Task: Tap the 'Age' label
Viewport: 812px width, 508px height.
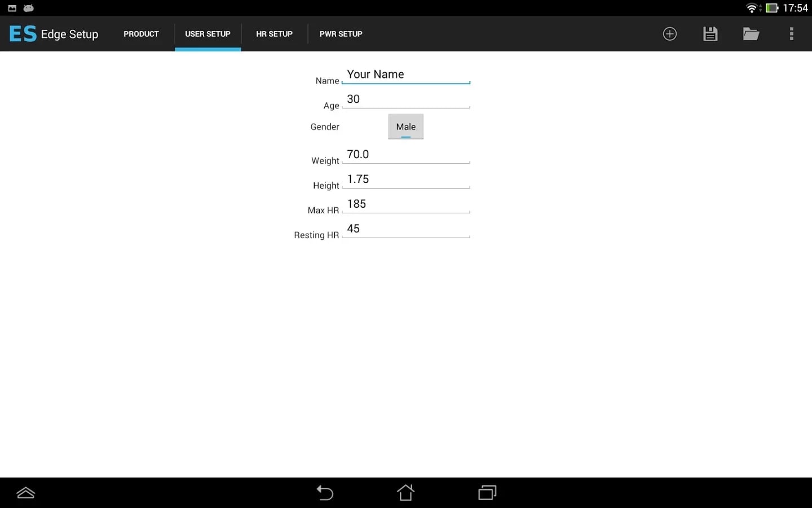Action: (331, 106)
